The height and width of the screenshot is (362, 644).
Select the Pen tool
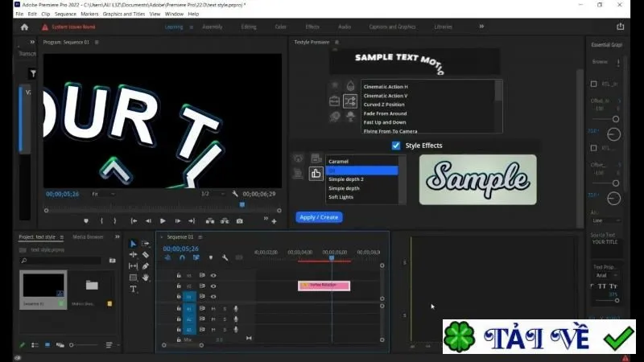click(x=146, y=266)
